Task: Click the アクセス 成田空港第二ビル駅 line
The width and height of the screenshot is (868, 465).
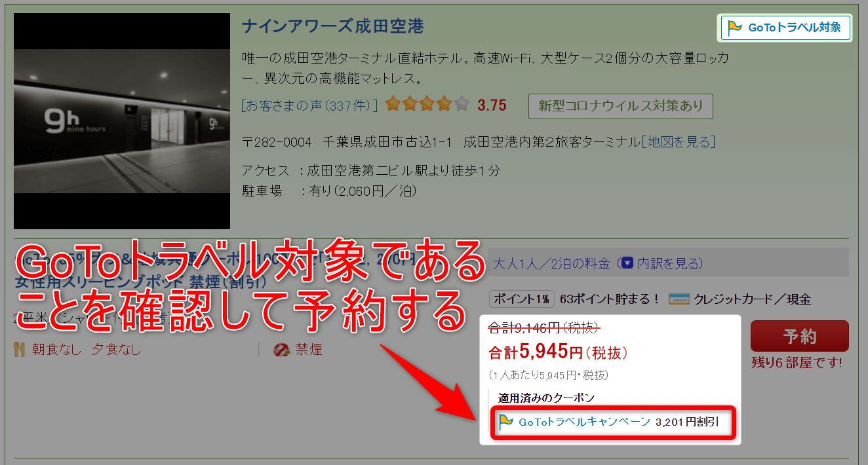Action: coord(371,170)
